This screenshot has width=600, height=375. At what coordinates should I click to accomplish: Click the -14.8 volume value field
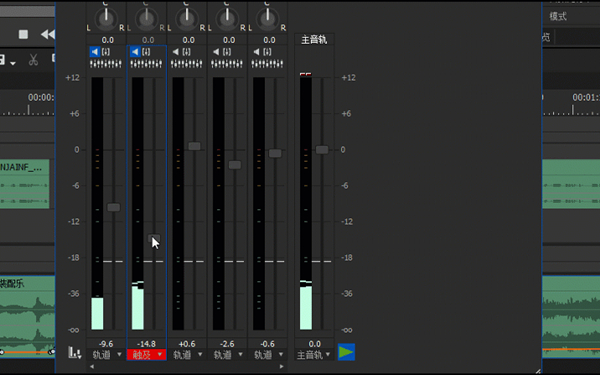[146, 344]
